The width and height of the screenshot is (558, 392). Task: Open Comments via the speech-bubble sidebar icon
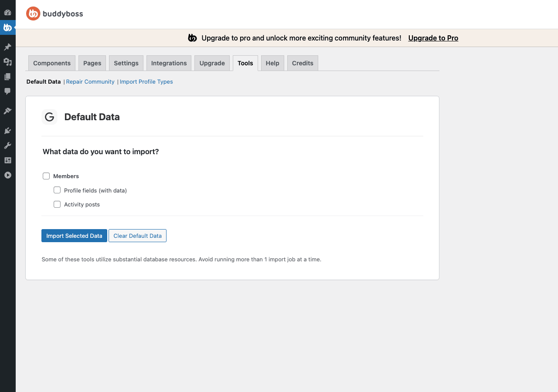pos(7,91)
